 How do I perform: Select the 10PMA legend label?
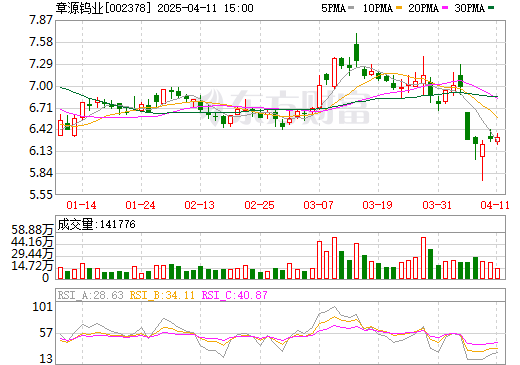(378, 8)
